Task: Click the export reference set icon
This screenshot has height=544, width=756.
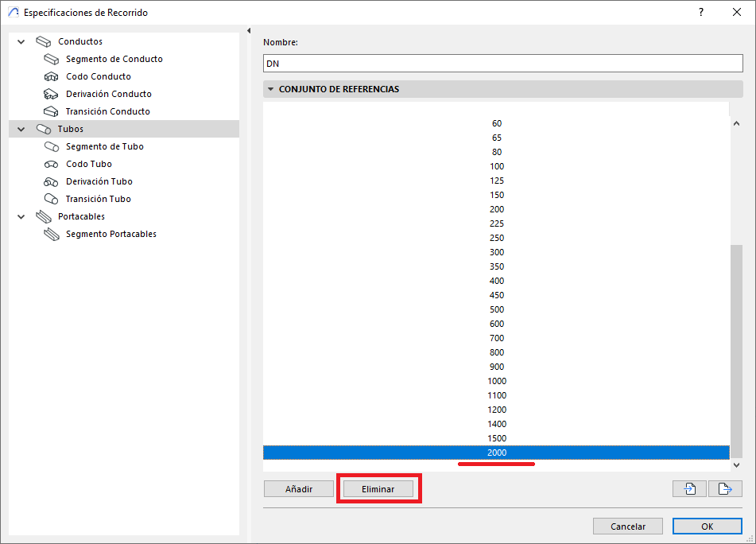Action: click(x=725, y=489)
